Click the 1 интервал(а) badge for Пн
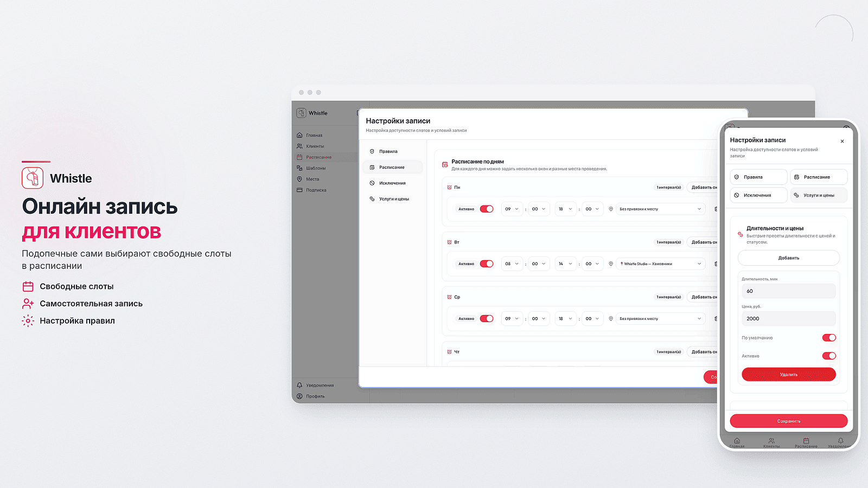868x488 pixels. coord(669,187)
